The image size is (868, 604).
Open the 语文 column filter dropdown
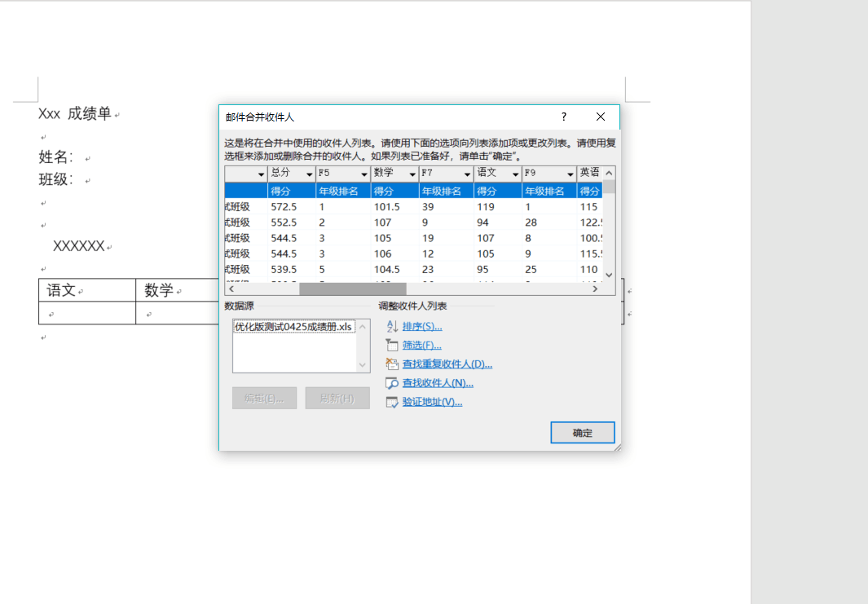click(515, 174)
